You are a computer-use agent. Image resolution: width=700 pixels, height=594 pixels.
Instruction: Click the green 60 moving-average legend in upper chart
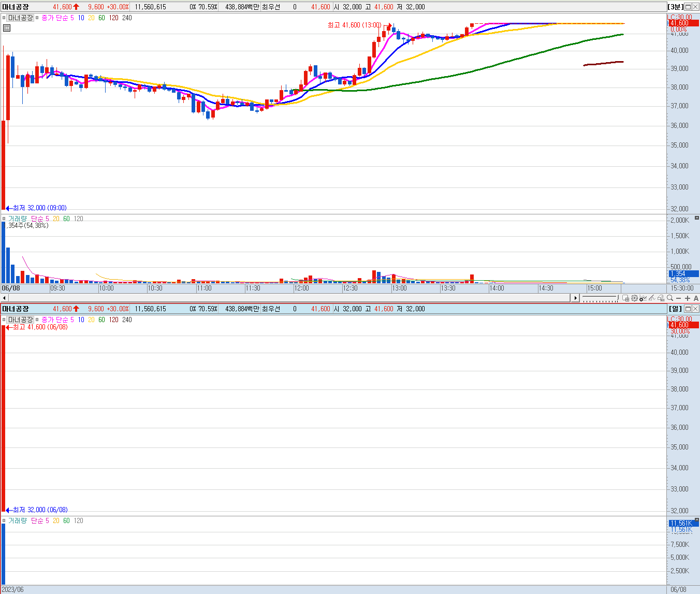click(x=101, y=18)
